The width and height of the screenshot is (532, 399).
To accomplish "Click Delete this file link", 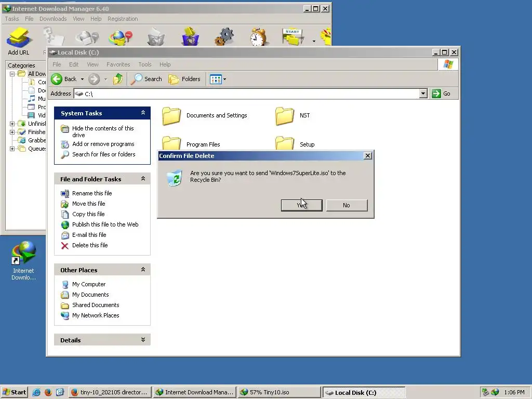I will click(x=90, y=245).
